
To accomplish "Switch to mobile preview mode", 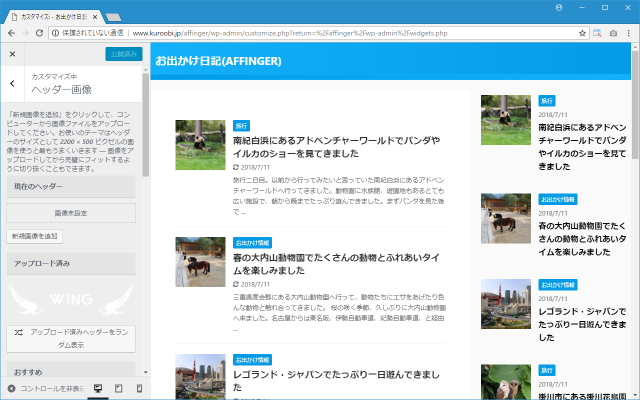I will pyautogui.click(x=139, y=388).
